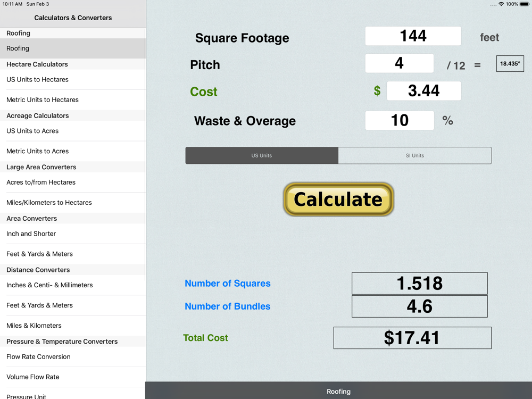Open Inch and Shorter area converter
532x399 pixels.
(73, 234)
